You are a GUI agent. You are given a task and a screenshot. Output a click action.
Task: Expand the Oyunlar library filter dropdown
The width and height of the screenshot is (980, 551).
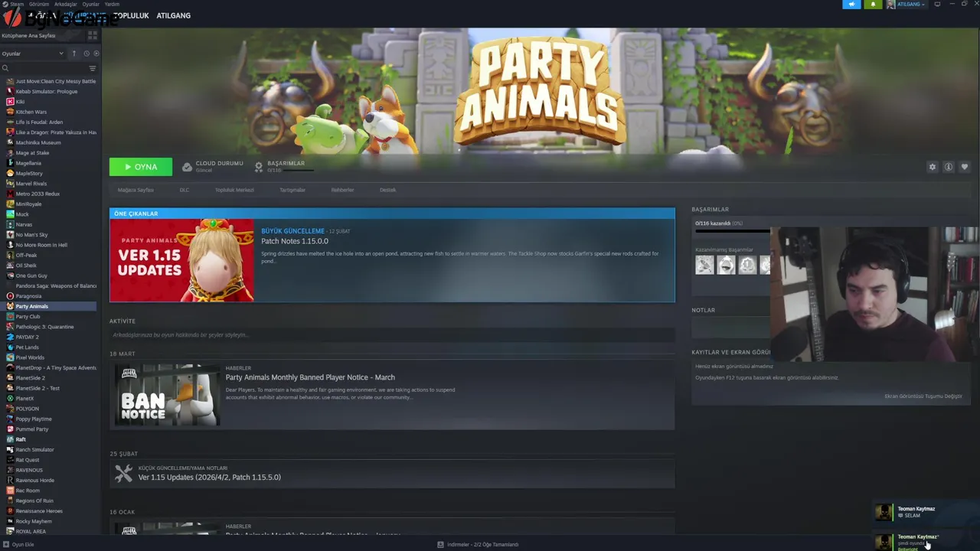33,54
